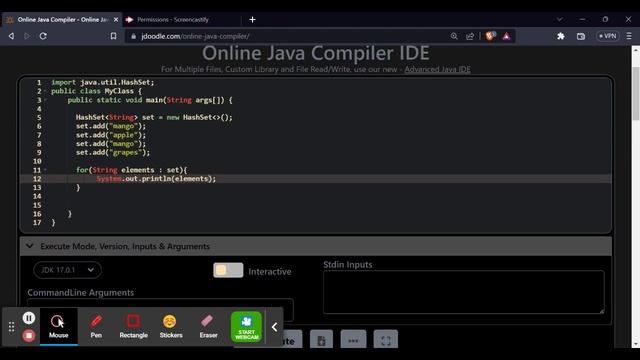Select the Mouse tool in recording toolbar
Viewport: 640px width, 360px height.
[x=58, y=327]
